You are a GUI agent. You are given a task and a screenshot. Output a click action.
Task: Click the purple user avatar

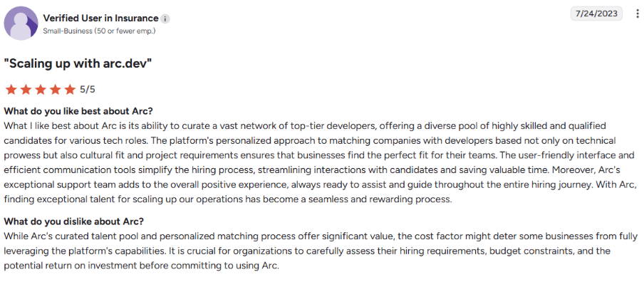tap(21, 23)
